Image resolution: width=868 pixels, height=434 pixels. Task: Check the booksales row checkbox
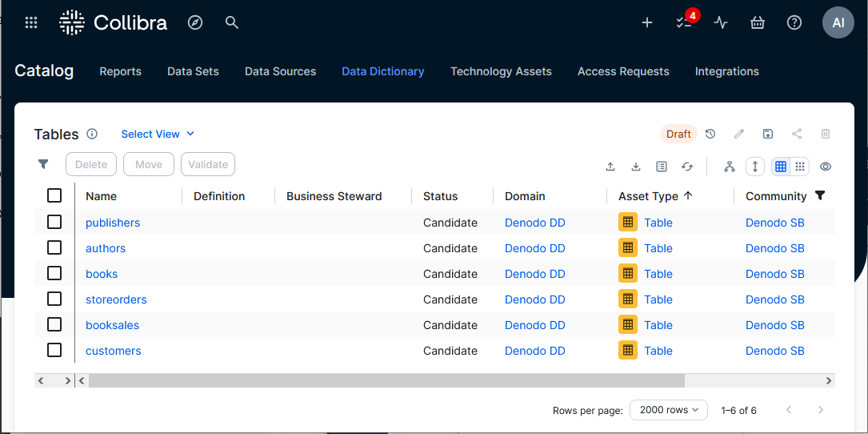54,324
